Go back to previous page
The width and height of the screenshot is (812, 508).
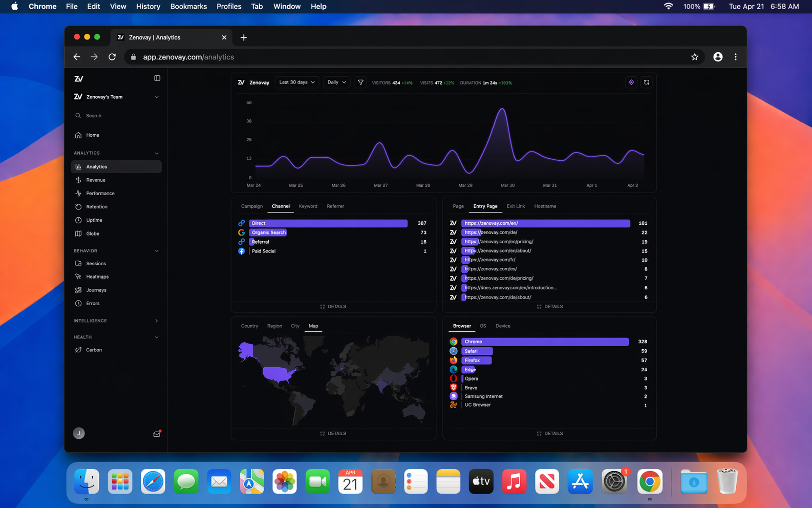(77, 57)
